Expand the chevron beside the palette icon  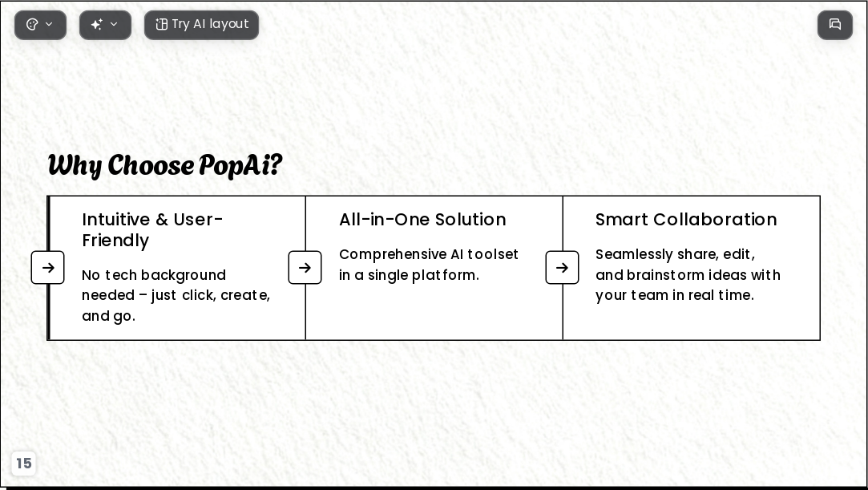click(x=49, y=24)
